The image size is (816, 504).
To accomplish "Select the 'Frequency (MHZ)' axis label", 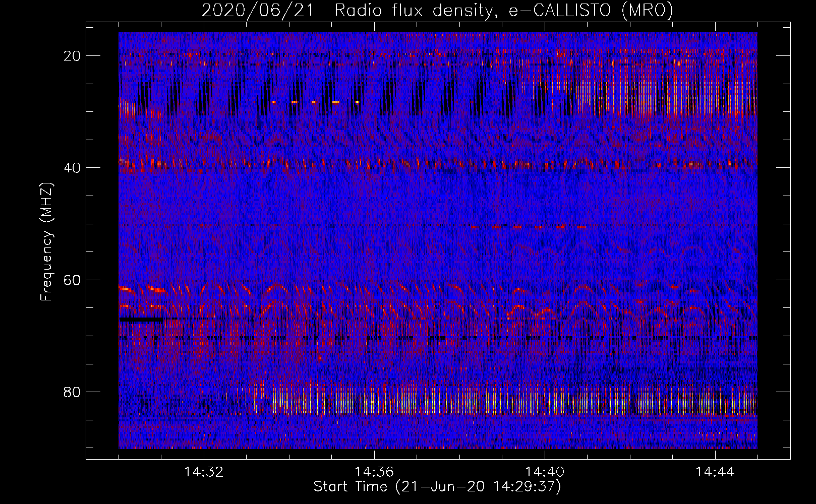I will 46,242.
